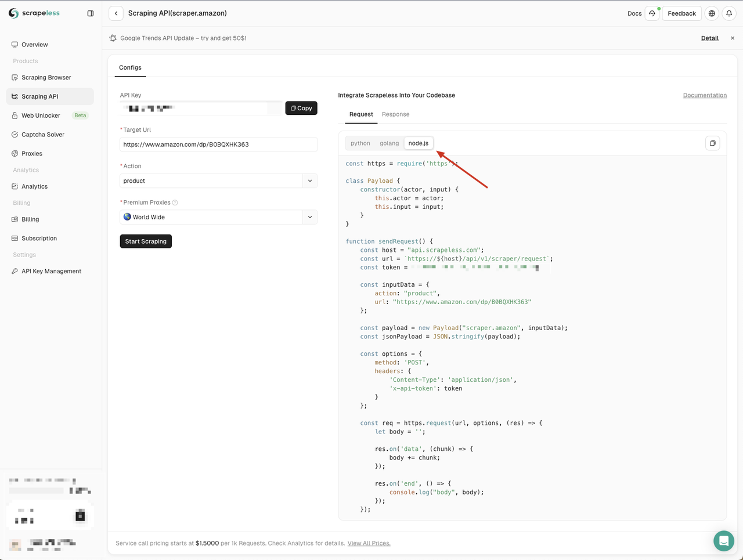Open Scraping Browser in sidebar
This screenshot has width=743, height=560.
50,78
